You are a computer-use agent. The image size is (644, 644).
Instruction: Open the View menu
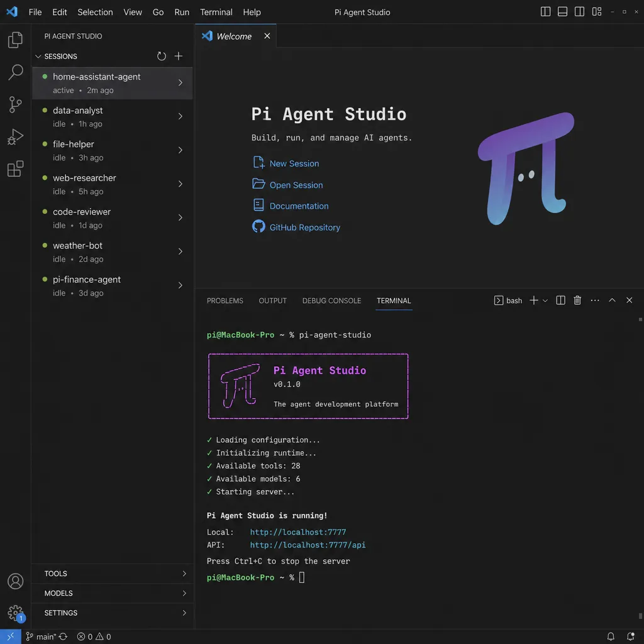click(133, 13)
